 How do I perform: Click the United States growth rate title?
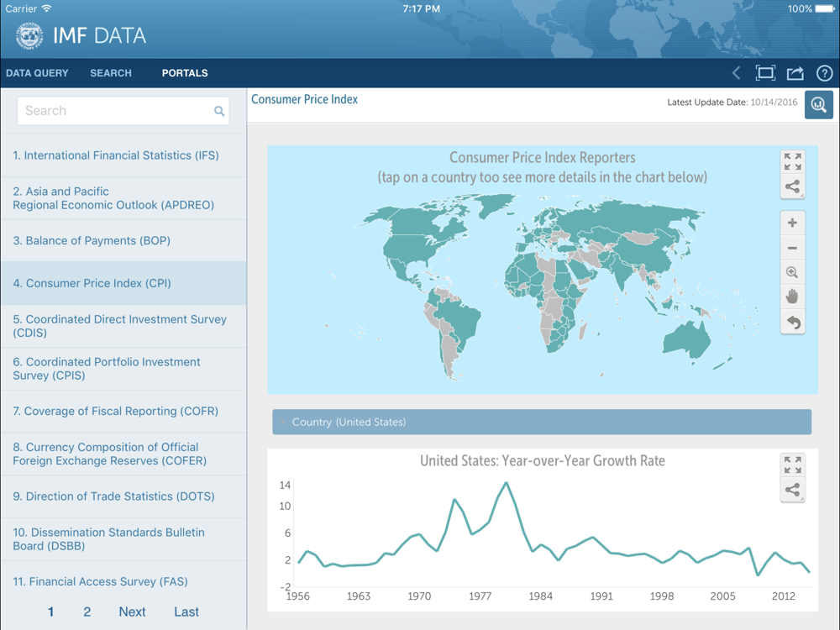pos(542,460)
